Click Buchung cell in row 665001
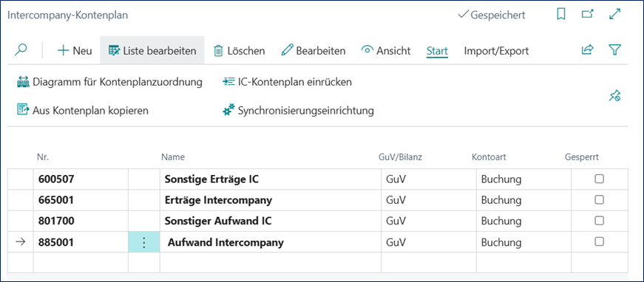The width and height of the screenshot is (644, 282). pos(524,200)
